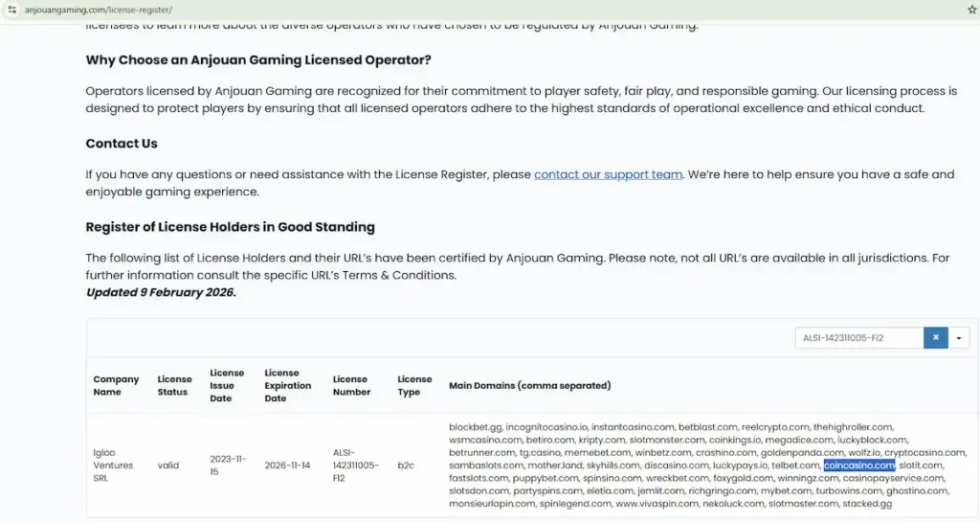Sort by the License Issue Date header
980x522 pixels.
(227, 386)
